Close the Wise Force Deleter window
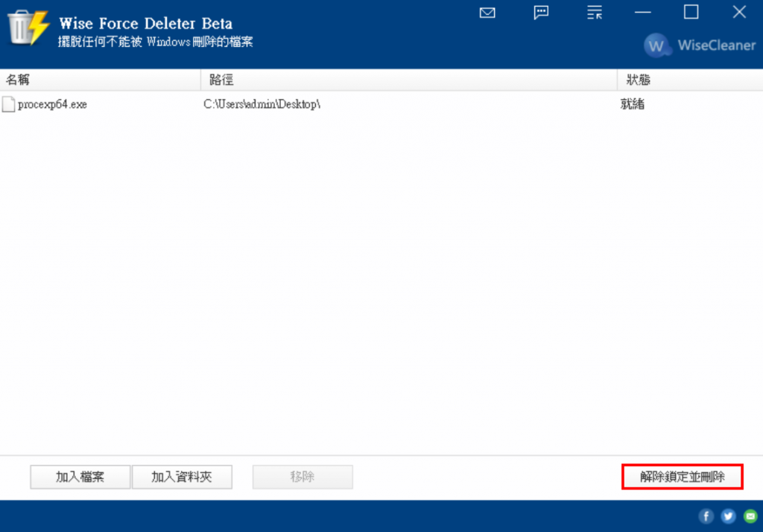 pos(739,12)
